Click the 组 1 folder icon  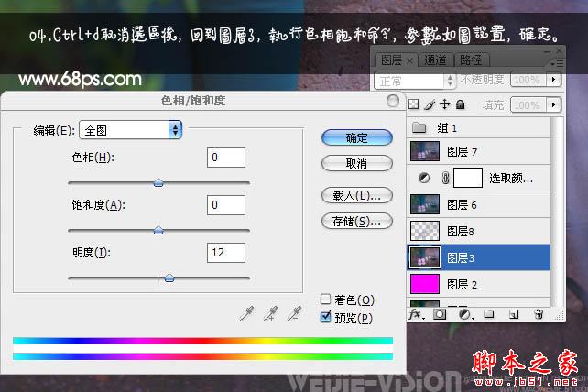(x=419, y=128)
